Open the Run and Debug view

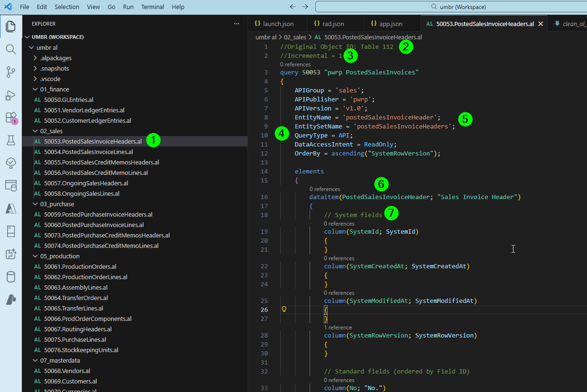(x=10, y=95)
